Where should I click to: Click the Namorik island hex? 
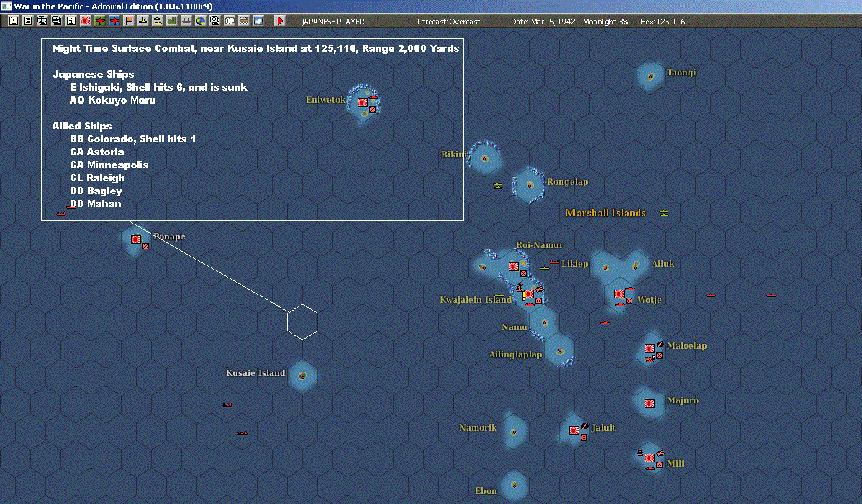pyautogui.click(x=514, y=431)
